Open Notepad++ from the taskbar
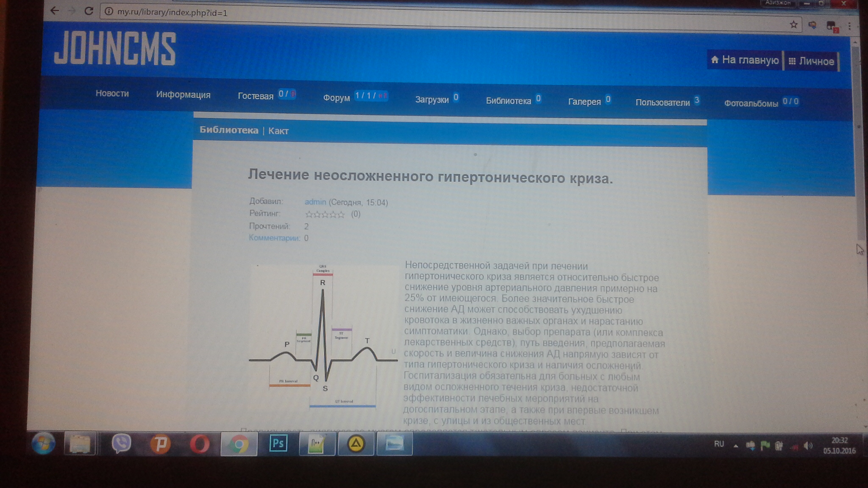Image resolution: width=868 pixels, height=488 pixels. point(317,444)
